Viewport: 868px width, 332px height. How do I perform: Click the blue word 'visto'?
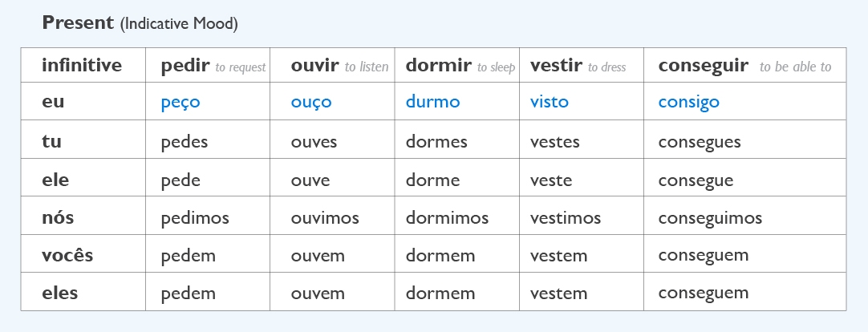[550, 102]
